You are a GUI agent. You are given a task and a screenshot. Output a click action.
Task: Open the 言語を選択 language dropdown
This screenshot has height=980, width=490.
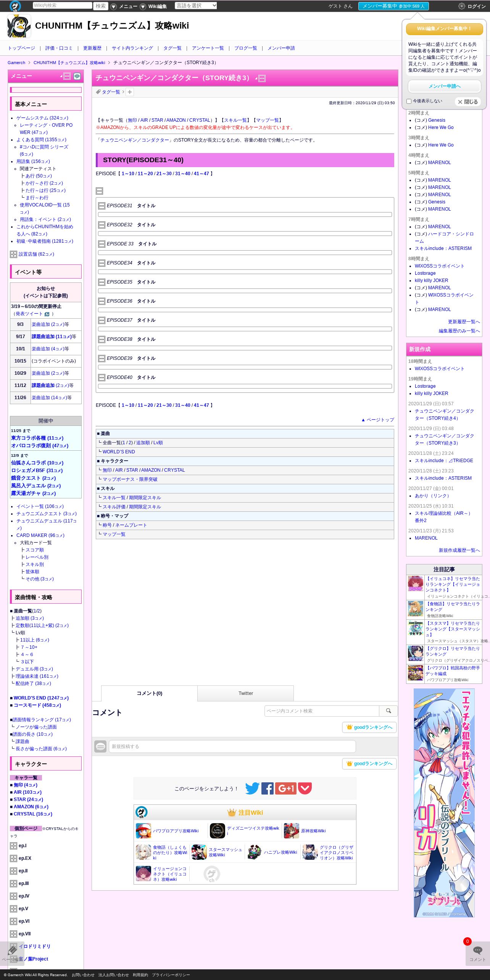(x=196, y=6)
